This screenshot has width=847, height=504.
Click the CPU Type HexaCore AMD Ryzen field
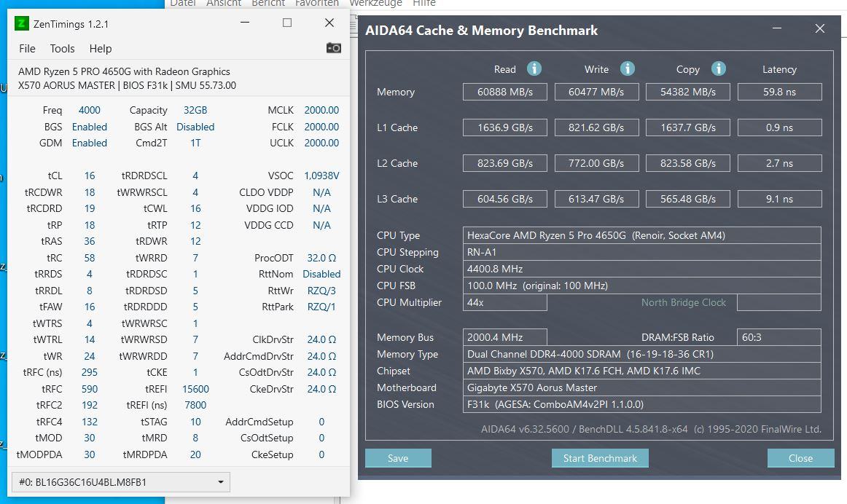coord(641,235)
